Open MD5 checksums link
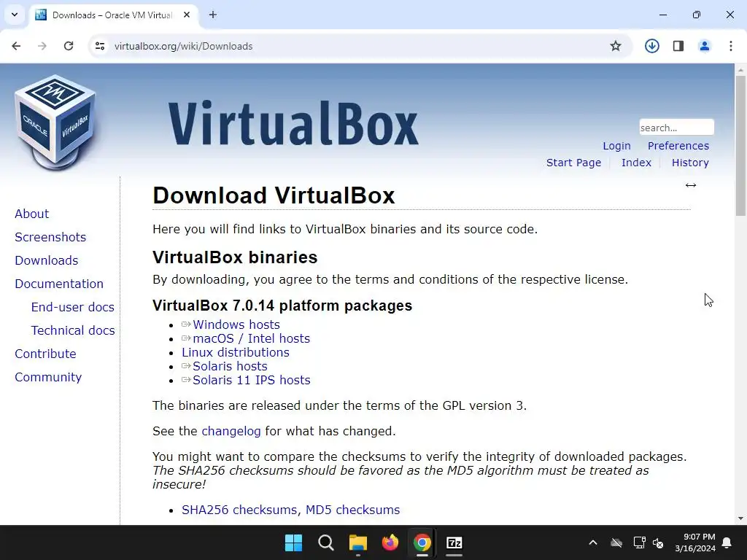The height and width of the screenshot is (560, 747). pyautogui.click(x=352, y=510)
